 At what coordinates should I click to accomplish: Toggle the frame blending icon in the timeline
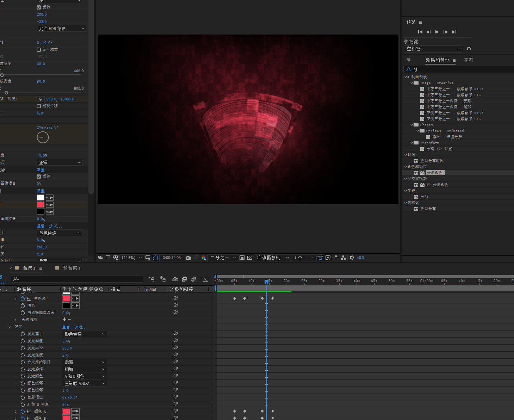[184, 279]
